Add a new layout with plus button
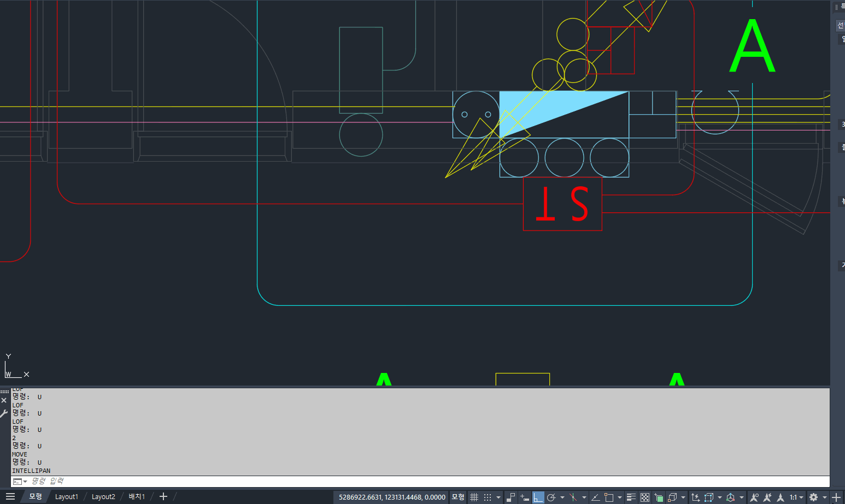The height and width of the screenshot is (504, 845). (x=163, y=496)
